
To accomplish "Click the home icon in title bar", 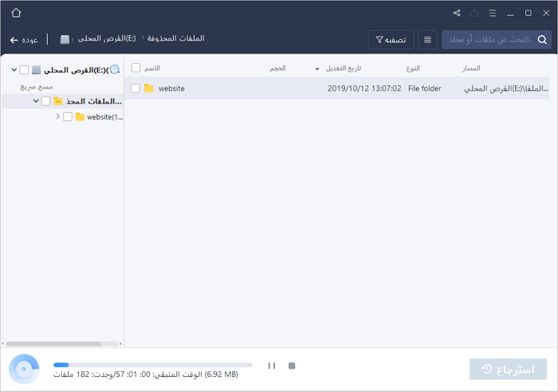I will 16,13.
